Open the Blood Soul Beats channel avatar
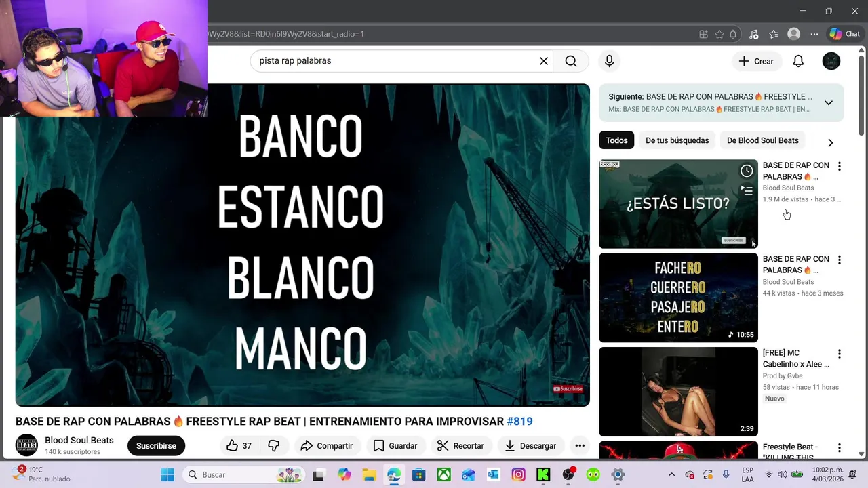 pyautogui.click(x=26, y=445)
